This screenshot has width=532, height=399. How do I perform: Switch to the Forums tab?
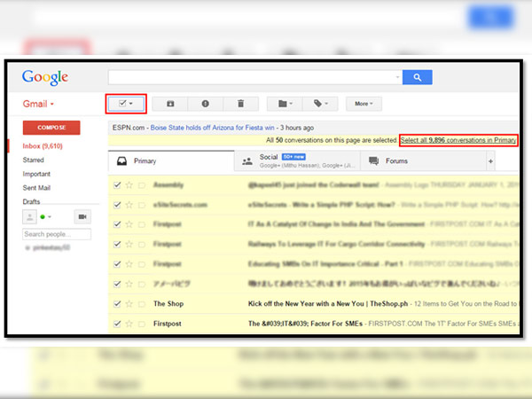coord(423,161)
